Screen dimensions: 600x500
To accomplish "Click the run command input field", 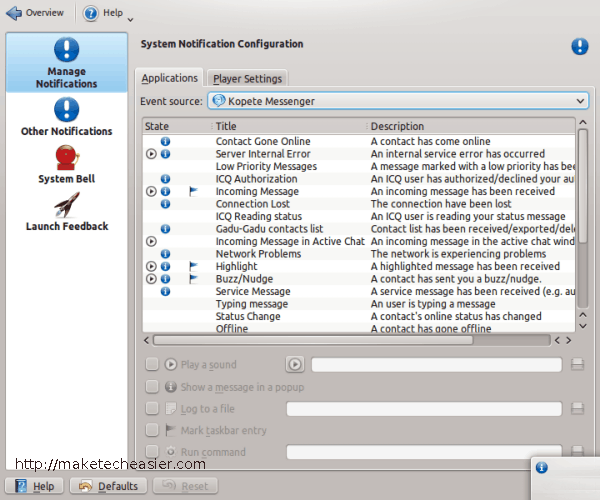I will tap(424, 451).
